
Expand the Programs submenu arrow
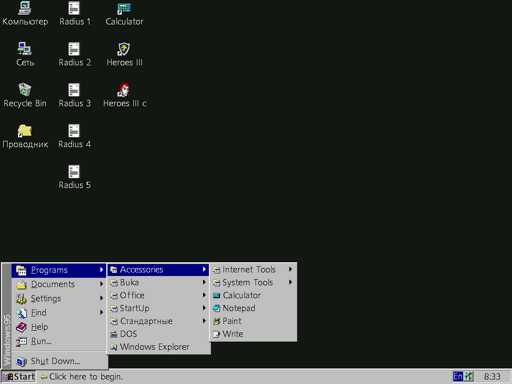coord(101,270)
